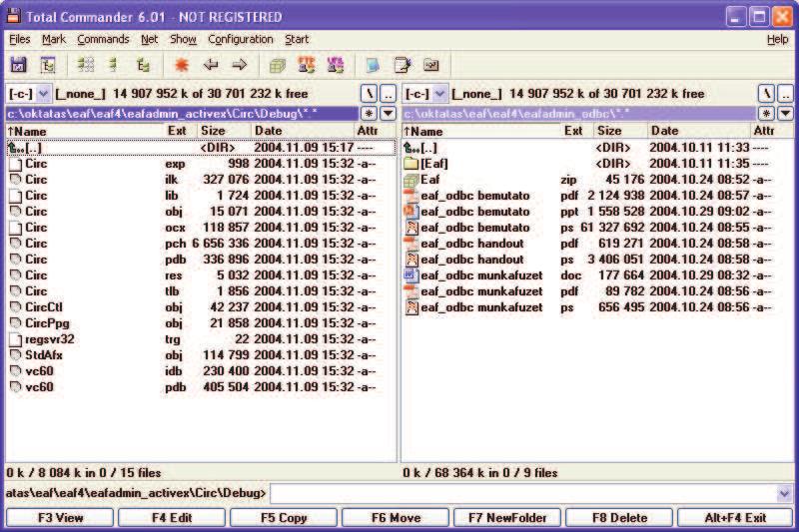Click eaf_odbc bemutato ppt file icon
The width and height of the screenshot is (799, 532).
411,212
